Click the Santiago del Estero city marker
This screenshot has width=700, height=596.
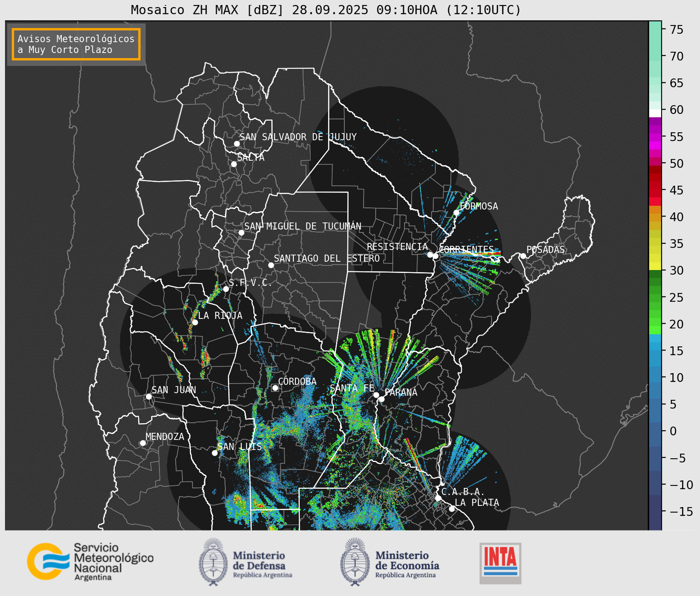(271, 265)
